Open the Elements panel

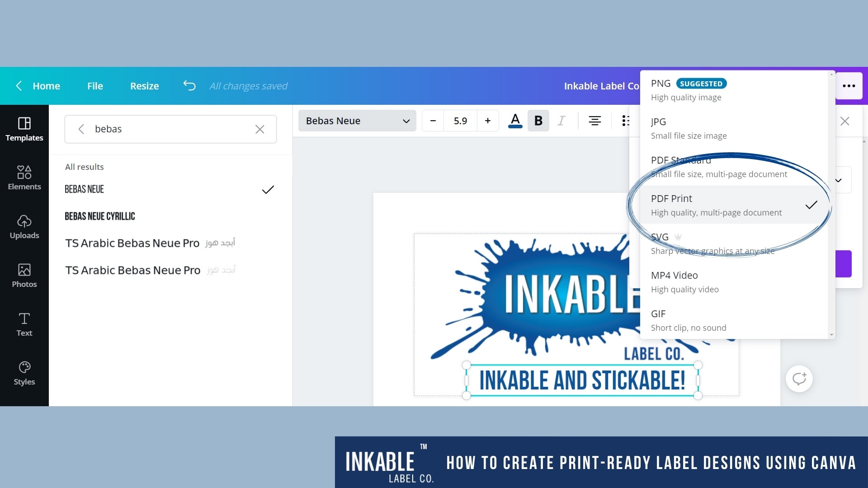tap(24, 178)
